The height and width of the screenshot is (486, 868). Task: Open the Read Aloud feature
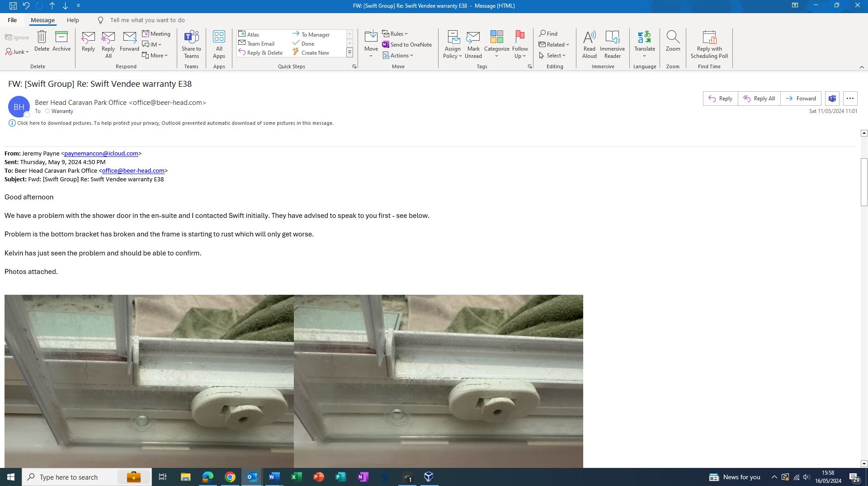tap(589, 44)
